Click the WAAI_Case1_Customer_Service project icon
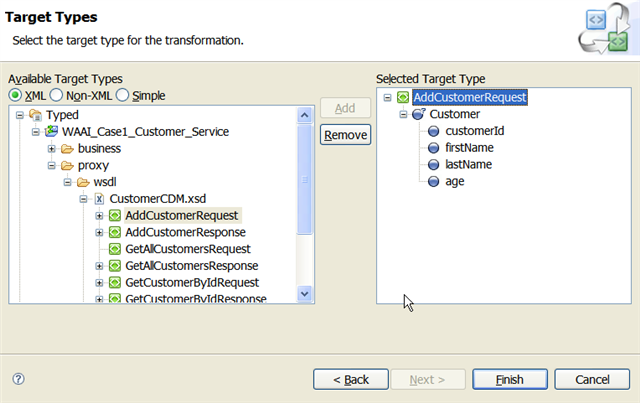The image size is (640, 403). (x=51, y=132)
